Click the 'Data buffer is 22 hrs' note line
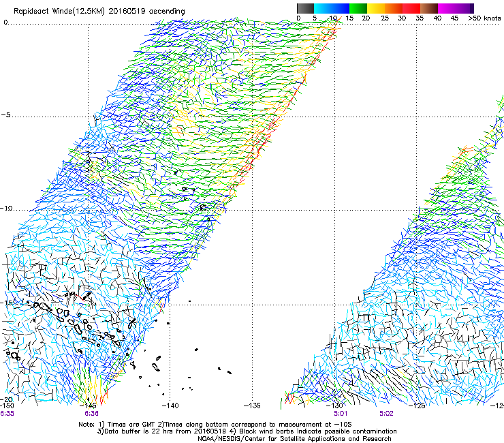This screenshot has height=443, width=504. click(247, 431)
